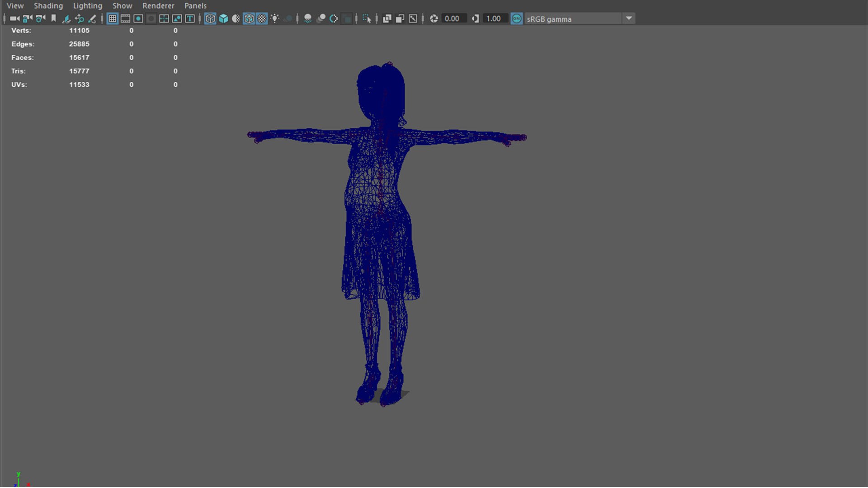This screenshot has width=868, height=488.
Task: Click the Faces count 15617
Action: tap(79, 57)
